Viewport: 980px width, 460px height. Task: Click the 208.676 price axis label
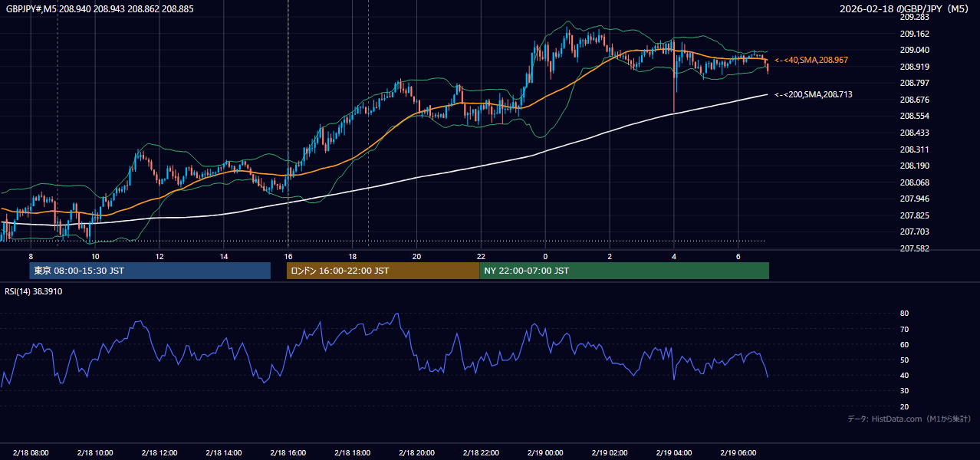pyautogui.click(x=915, y=100)
